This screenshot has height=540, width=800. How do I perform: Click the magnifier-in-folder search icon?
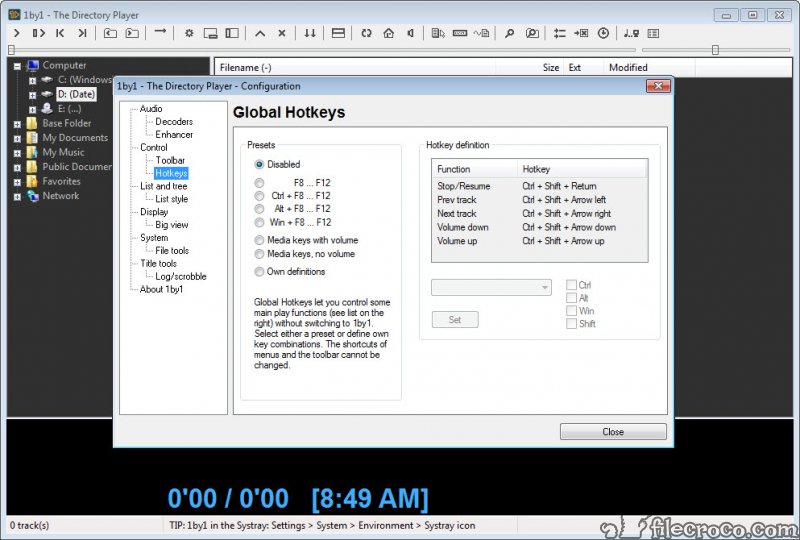(532, 33)
